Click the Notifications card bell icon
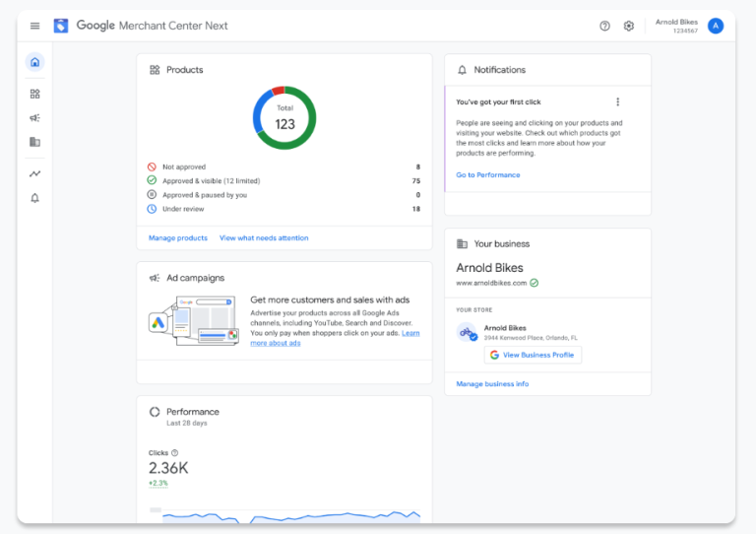 click(x=462, y=70)
